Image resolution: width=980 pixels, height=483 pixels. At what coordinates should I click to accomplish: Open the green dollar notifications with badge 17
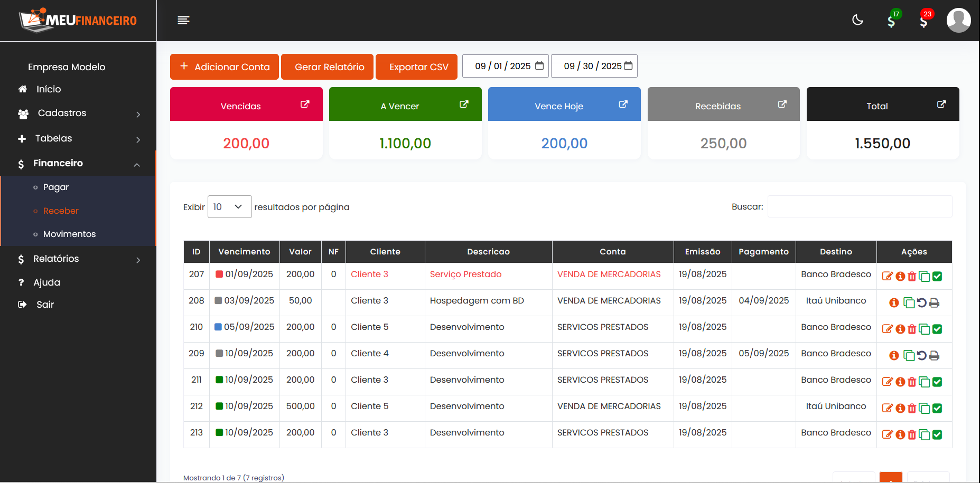click(x=892, y=21)
